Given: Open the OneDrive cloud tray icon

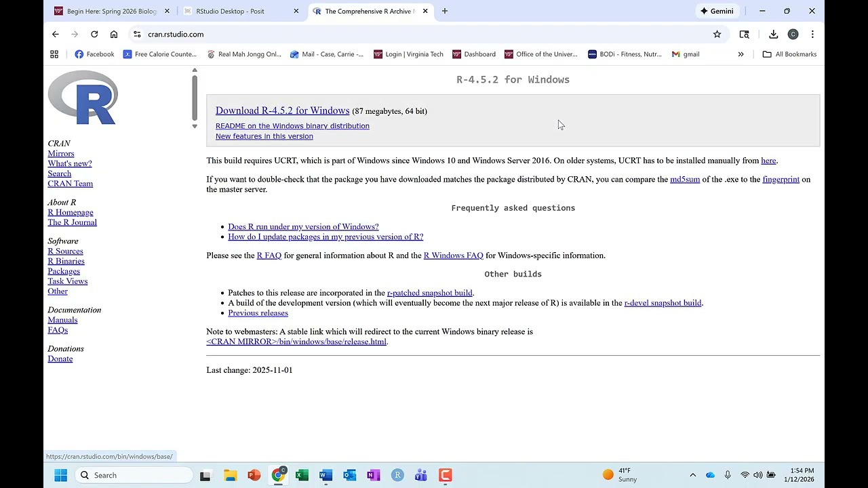Looking at the screenshot, I should 710,475.
